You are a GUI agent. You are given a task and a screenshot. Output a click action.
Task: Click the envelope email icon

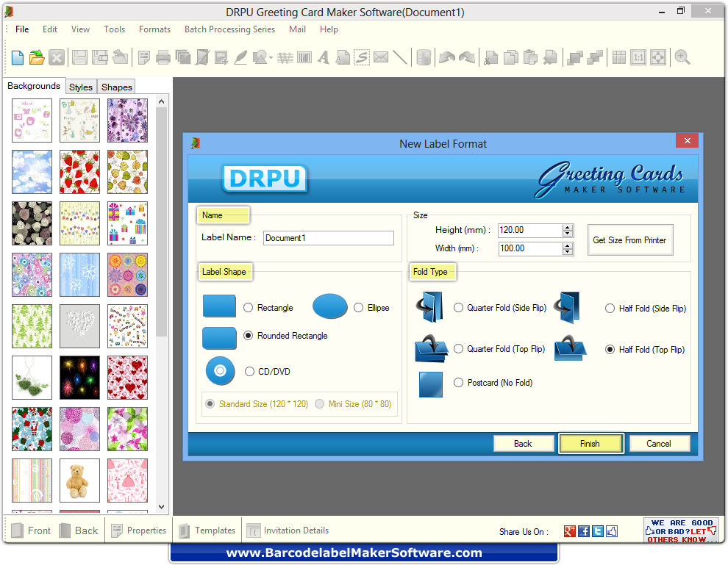[x=379, y=57]
